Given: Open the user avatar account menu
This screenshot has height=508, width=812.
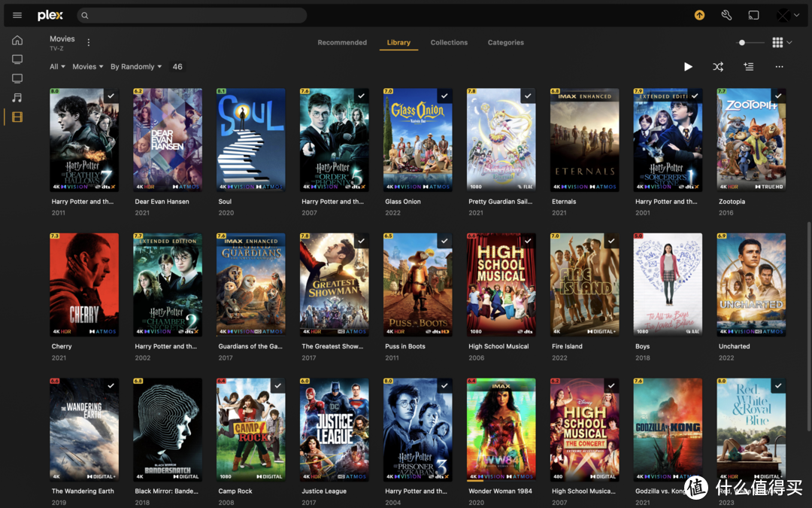Looking at the screenshot, I should (788, 15).
